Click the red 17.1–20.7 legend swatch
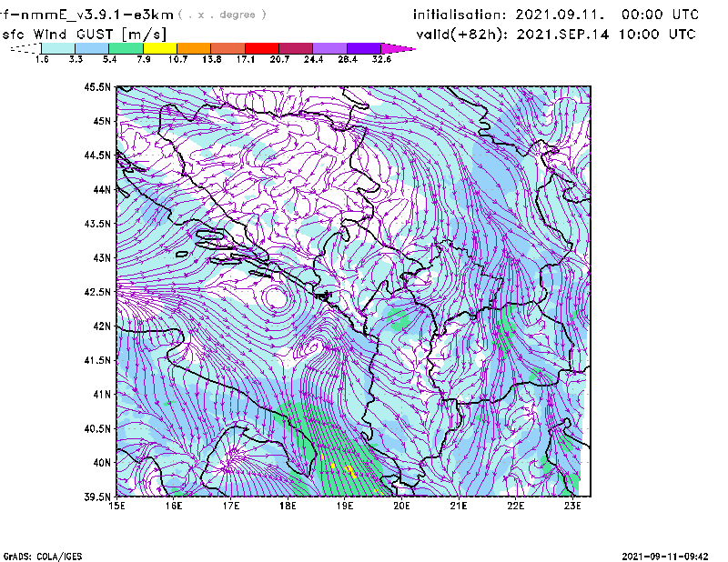 [262, 48]
